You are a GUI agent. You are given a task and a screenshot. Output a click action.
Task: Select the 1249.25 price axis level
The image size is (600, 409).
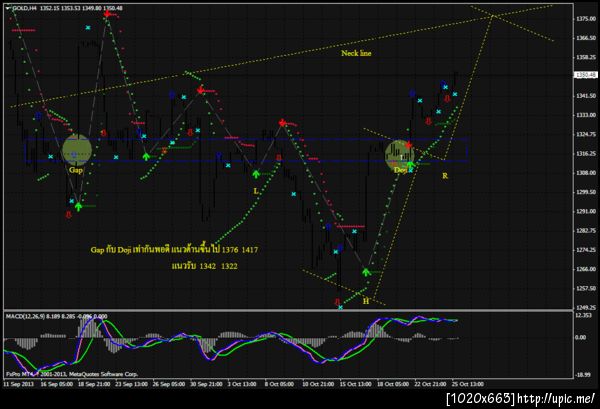[x=586, y=307]
